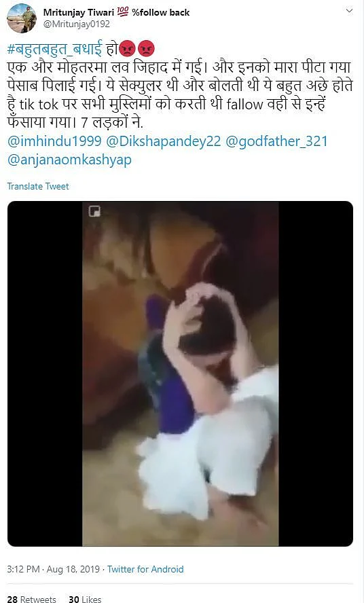This screenshot has width=364, height=603.
Task: Click the second angry face emoji
Action: pyautogui.click(x=146, y=49)
